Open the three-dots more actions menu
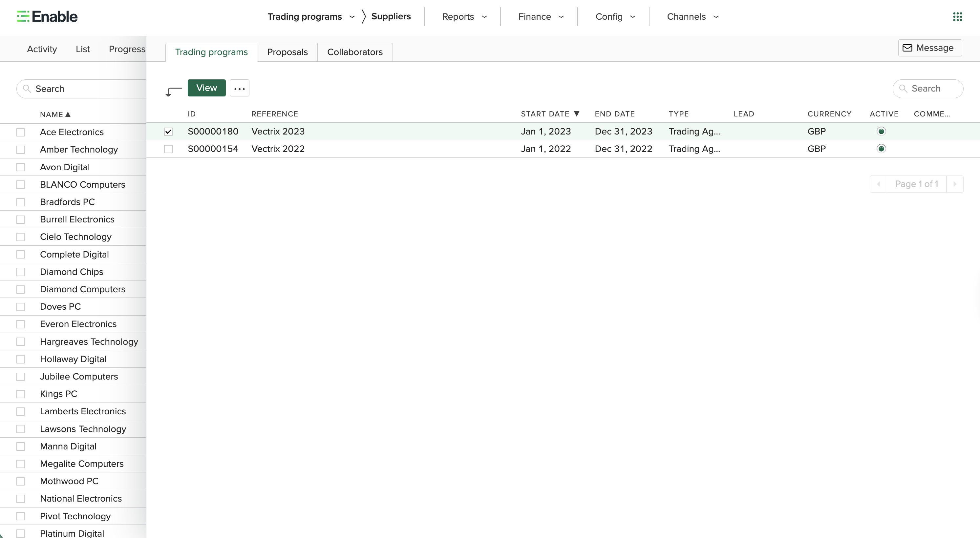The image size is (980, 538). [x=239, y=88]
